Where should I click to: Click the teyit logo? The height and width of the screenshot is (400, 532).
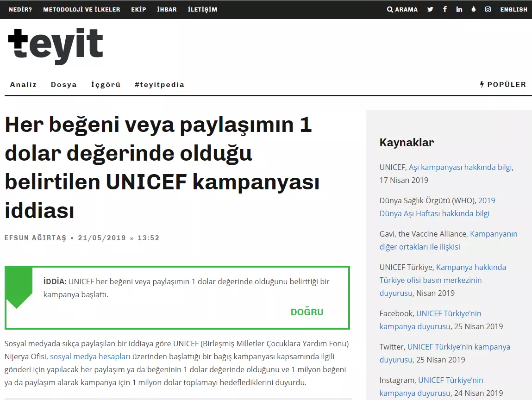point(55,46)
